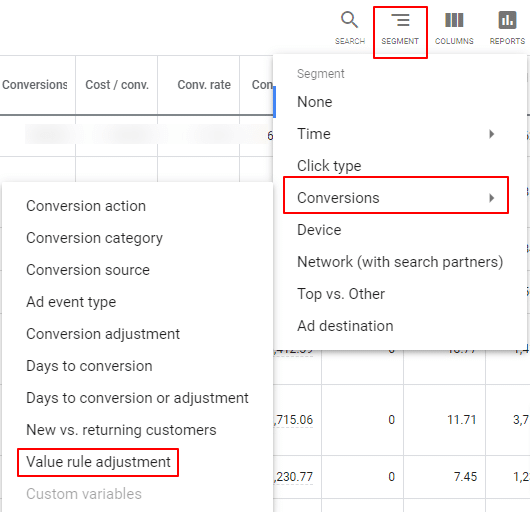Screen dimensions: 530x512
Task: Expand the Conversions submenu arrow
Action: 491,198
